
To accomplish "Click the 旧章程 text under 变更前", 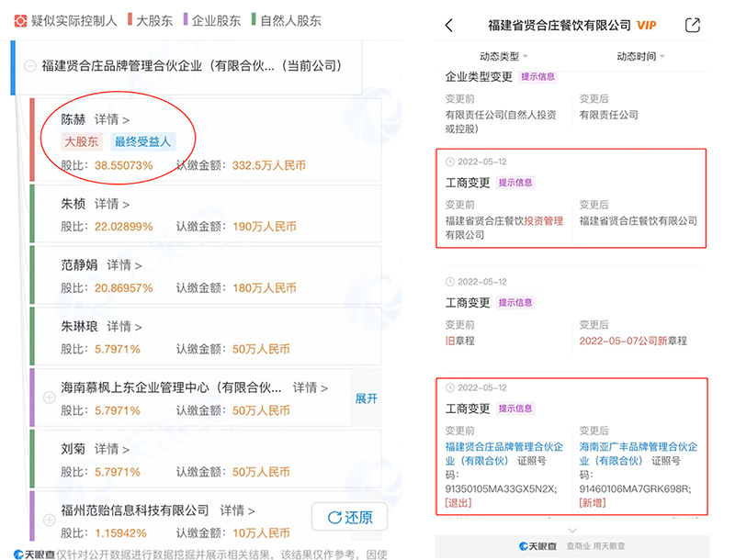I will [460, 341].
